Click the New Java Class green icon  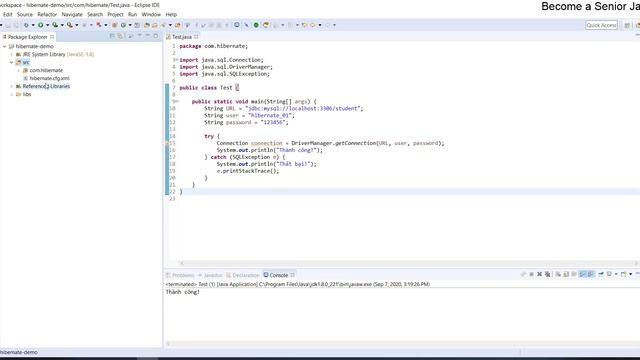coord(123,25)
